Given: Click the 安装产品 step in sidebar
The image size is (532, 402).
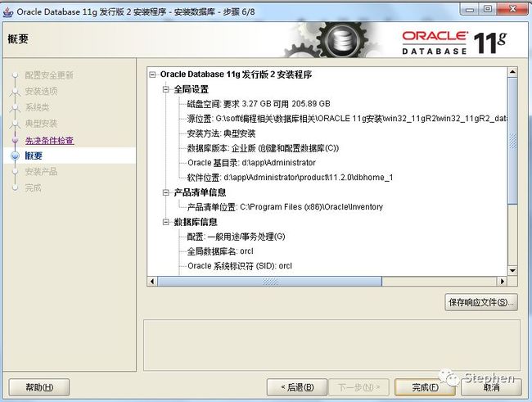Looking at the screenshot, I should (x=41, y=171).
